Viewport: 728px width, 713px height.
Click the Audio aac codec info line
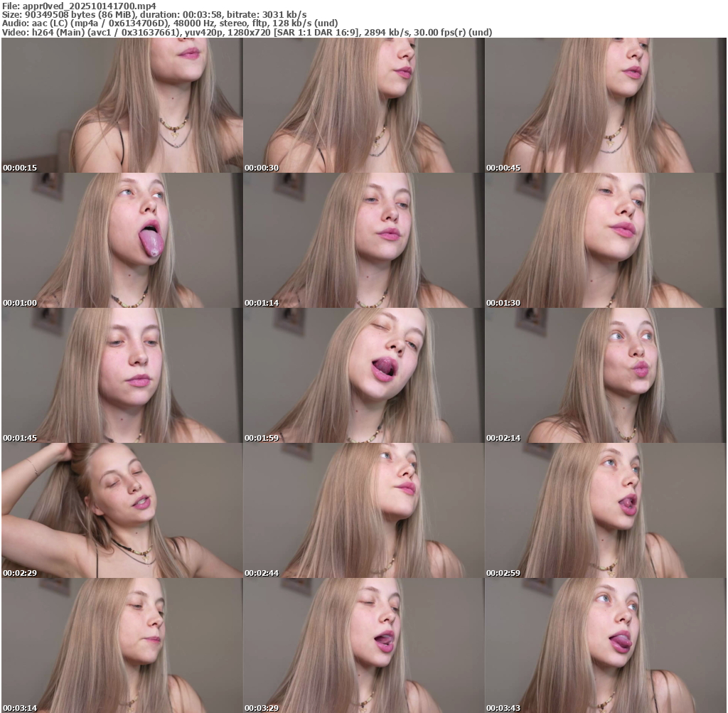170,23
